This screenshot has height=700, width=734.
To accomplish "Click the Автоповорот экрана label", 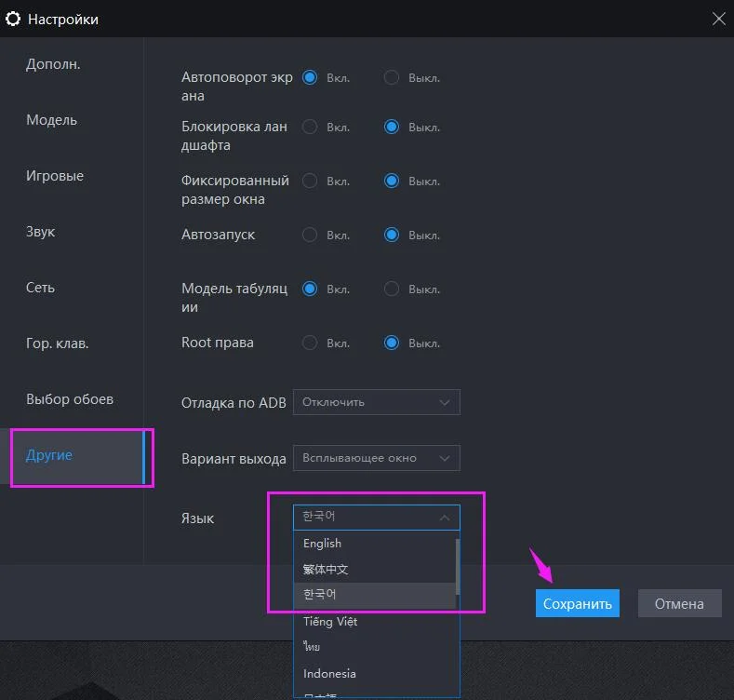I will 237,87.
